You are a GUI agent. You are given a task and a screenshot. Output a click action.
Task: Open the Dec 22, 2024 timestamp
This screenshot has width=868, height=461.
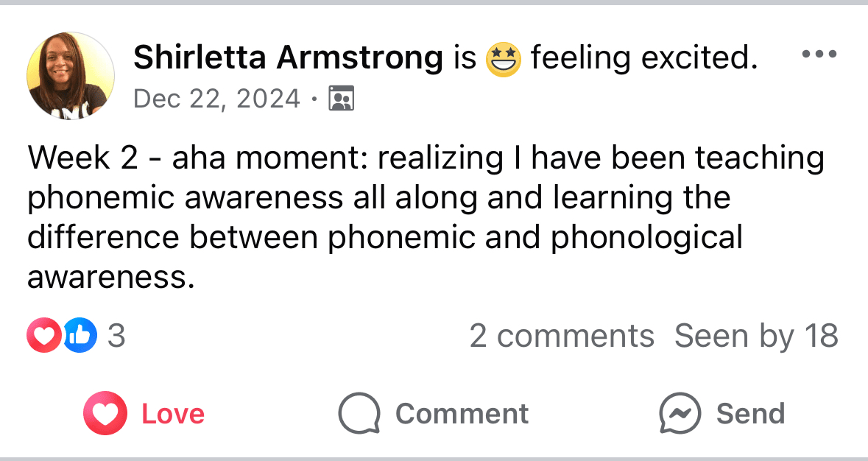click(217, 99)
